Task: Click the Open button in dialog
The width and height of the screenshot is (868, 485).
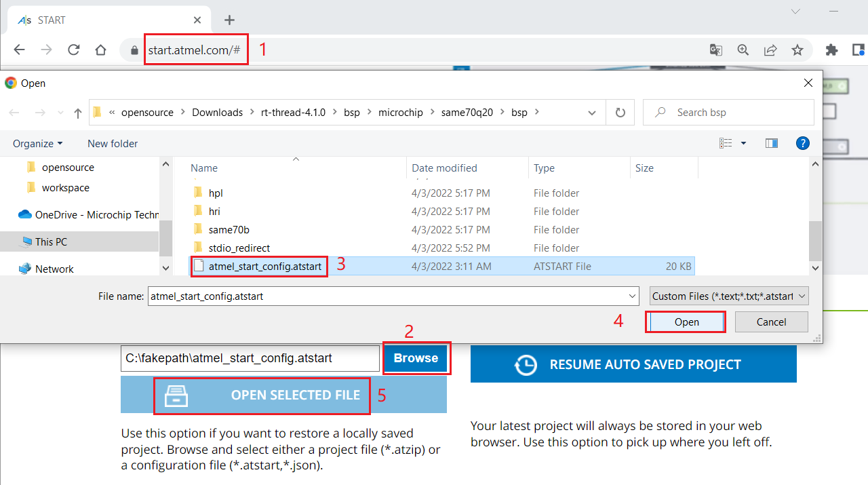Action: tap(686, 322)
